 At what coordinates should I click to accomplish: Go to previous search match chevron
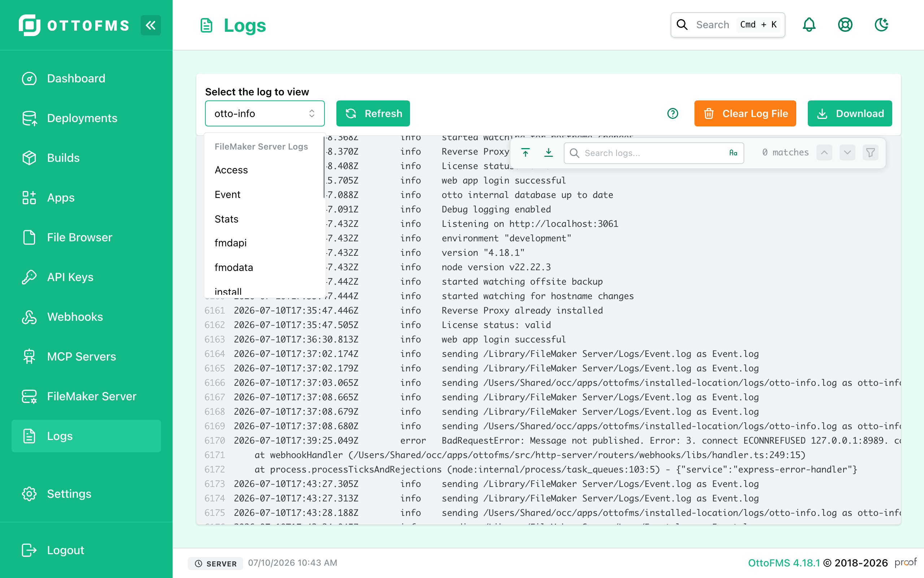(824, 153)
